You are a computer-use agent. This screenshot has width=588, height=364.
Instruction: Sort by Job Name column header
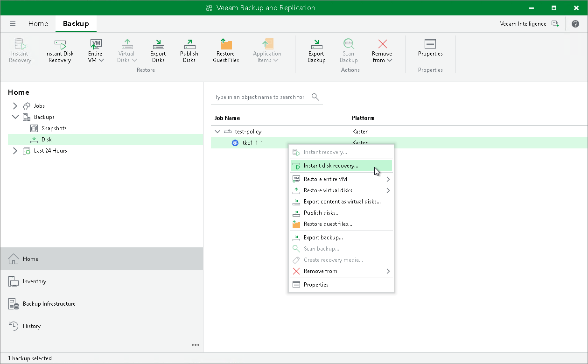(x=227, y=118)
